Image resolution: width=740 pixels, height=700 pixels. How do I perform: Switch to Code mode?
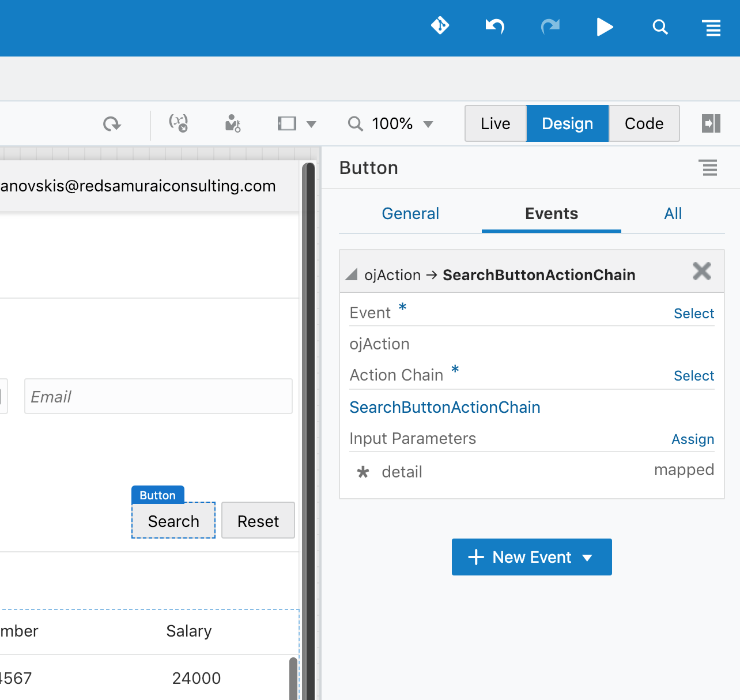644,123
